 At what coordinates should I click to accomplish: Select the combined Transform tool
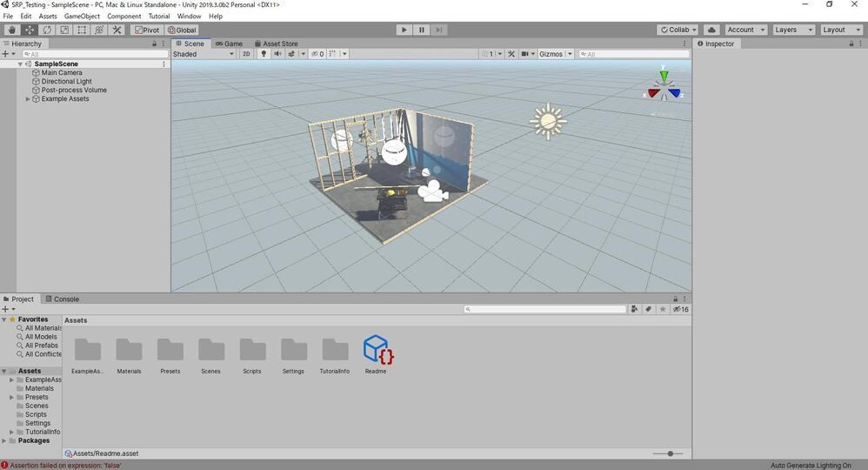(99, 30)
